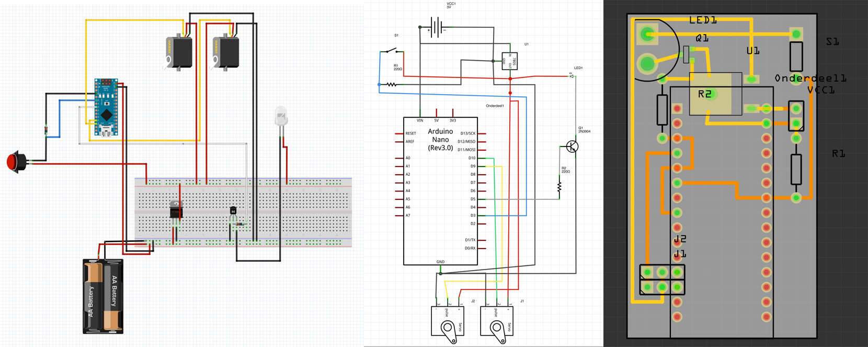Click the S1 silkscreen label on PCB
The width and height of the screenshot is (868, 347).
(x=832, y=41)
